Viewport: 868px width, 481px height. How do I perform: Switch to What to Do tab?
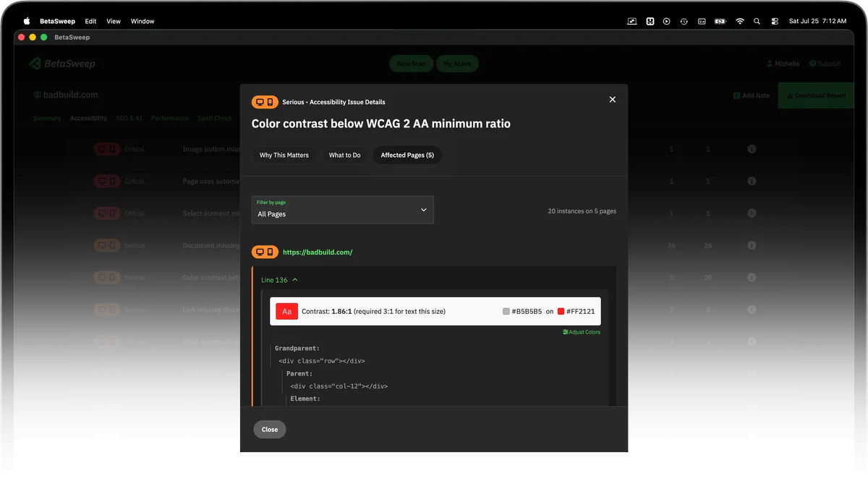(345, 155)
